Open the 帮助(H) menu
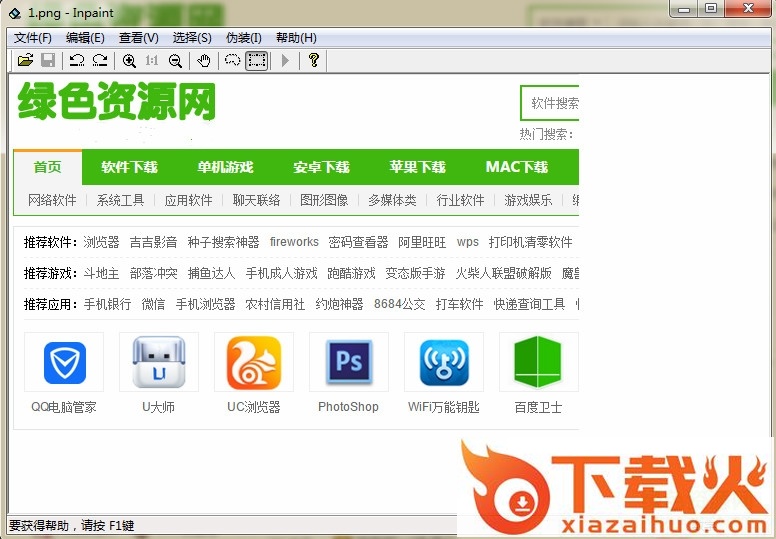The image size is (776, 539). (296, 38)
